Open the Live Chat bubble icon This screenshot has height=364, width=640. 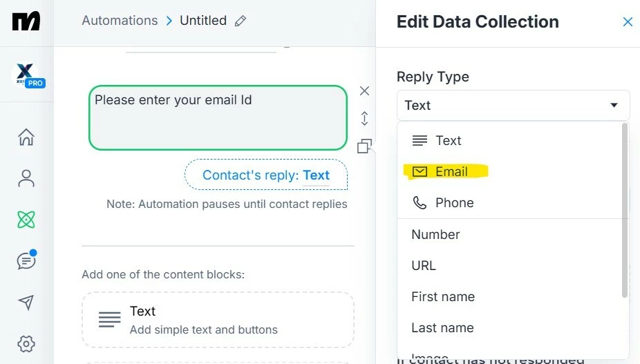pos(26,260)
